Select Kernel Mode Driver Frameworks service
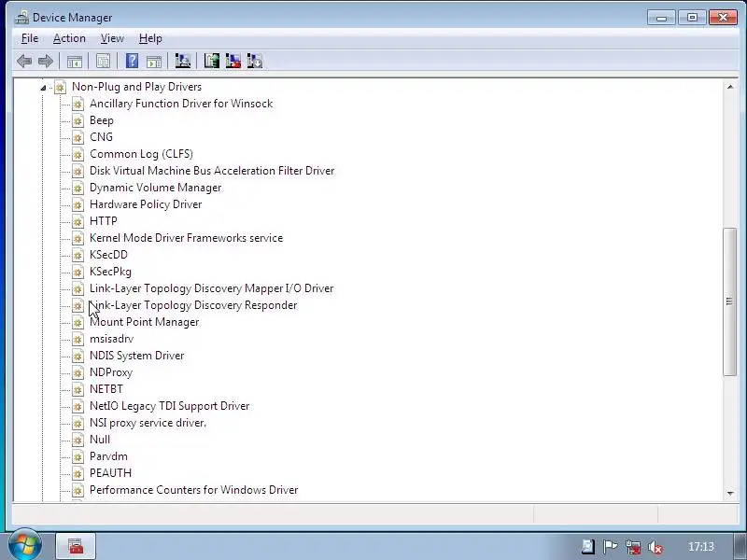Image resolution: width=747 pixels, height=560 pixels. click(186, 238)
